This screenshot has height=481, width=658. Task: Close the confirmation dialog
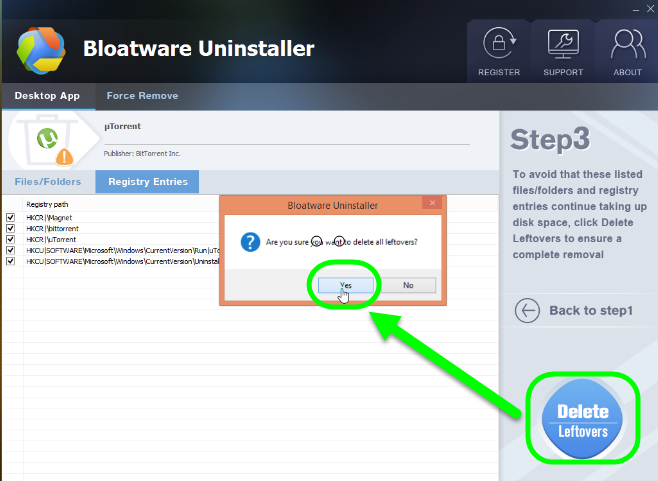point(432,203)
